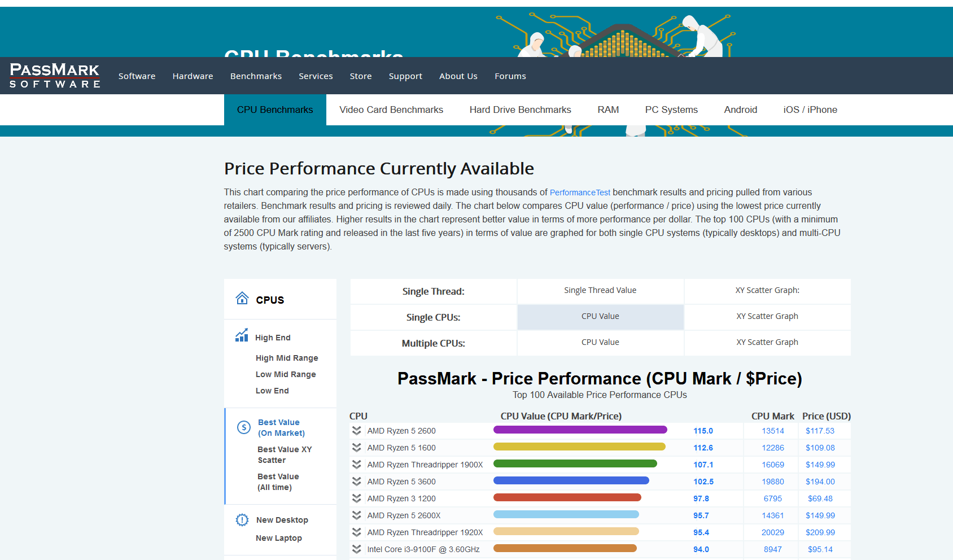Expand the Ryzen Threadripper 1920X row

[356, 532]
